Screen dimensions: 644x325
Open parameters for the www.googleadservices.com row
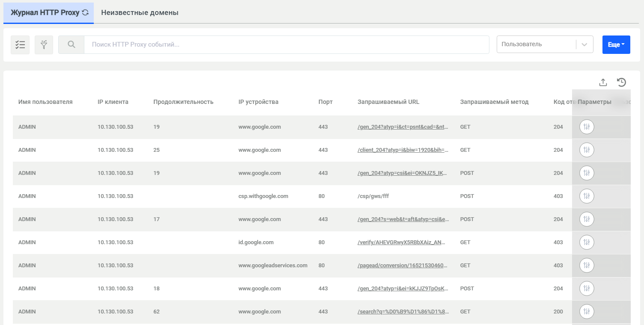(587, 266)
